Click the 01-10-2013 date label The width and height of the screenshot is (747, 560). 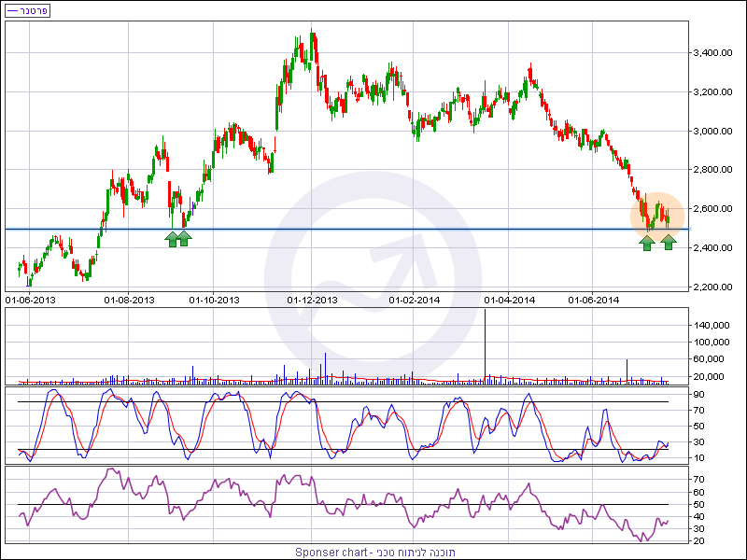pos(214,300)
